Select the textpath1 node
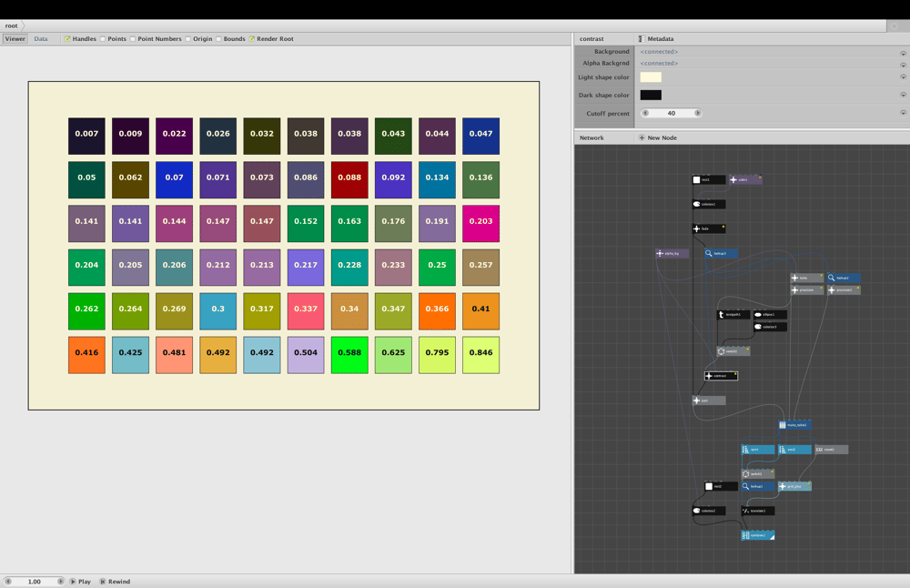This screenshot has height=588, width=910. click(x=733, y=315)
